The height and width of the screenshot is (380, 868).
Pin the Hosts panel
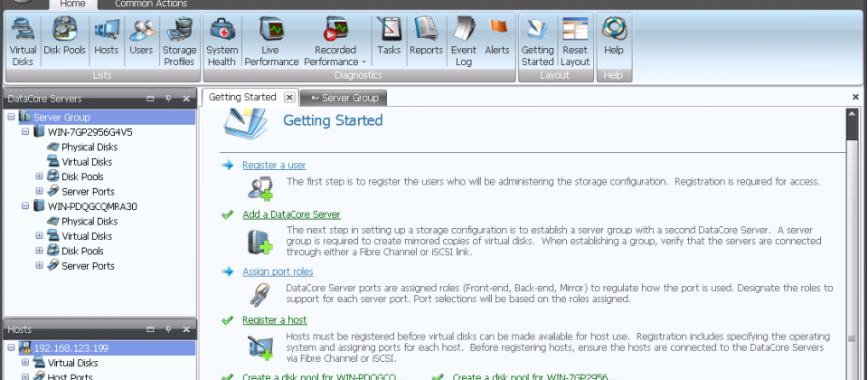click(168, 329)
